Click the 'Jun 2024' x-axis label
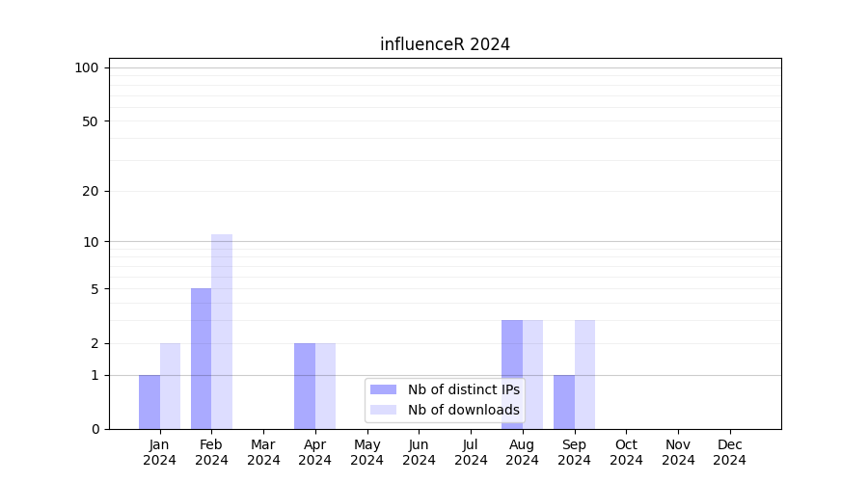This screenshot has height=482, width=868. (x=419, y=452)
